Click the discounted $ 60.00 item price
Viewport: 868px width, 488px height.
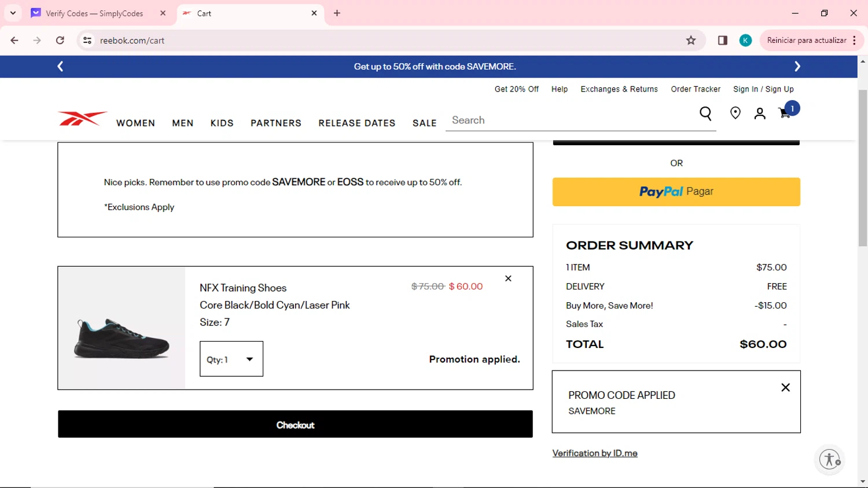[x=466, y=287]
